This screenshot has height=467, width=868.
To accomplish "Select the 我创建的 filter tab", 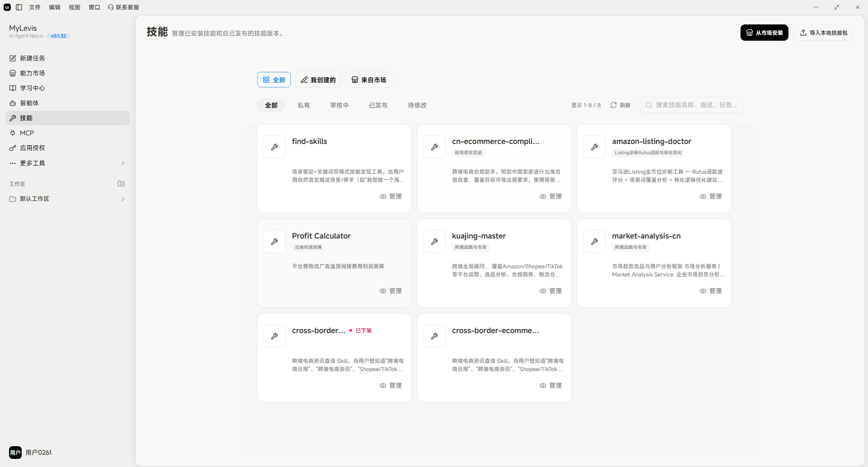I will 318,80.
